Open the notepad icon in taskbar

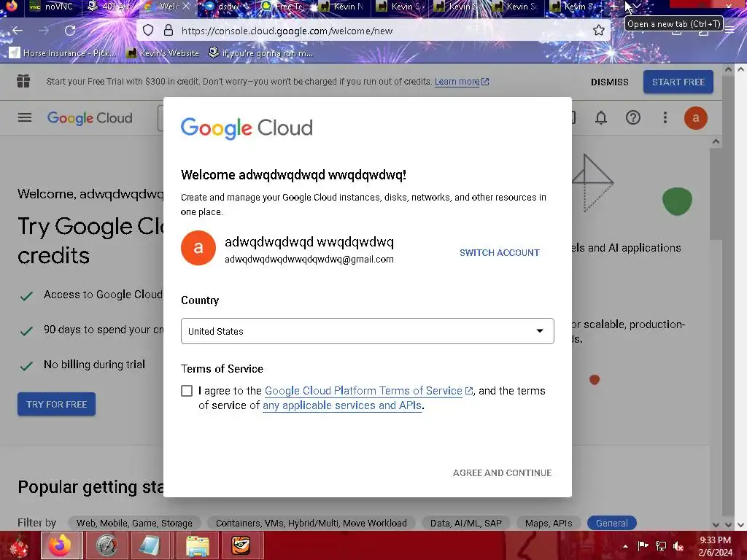pyautogui.click(x=150, y=545)
